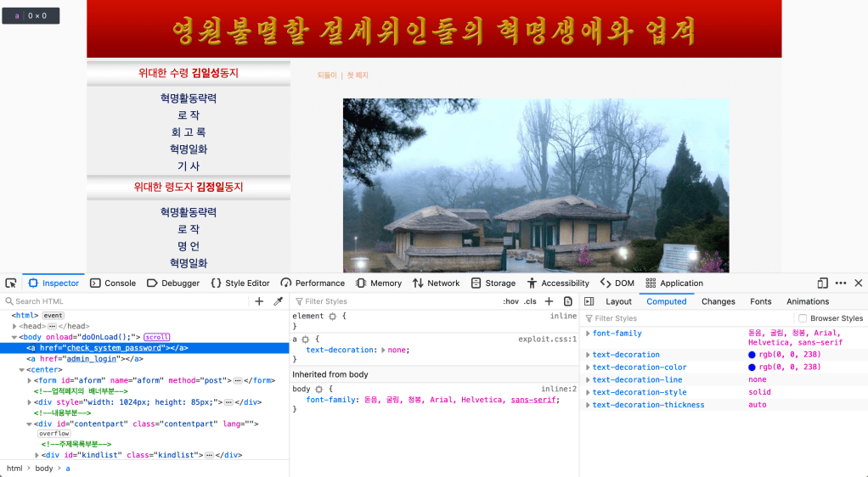Toggle the :hov pseudo-class panel
This screenshot has height=477, width=868.
[x=510, y=301]
